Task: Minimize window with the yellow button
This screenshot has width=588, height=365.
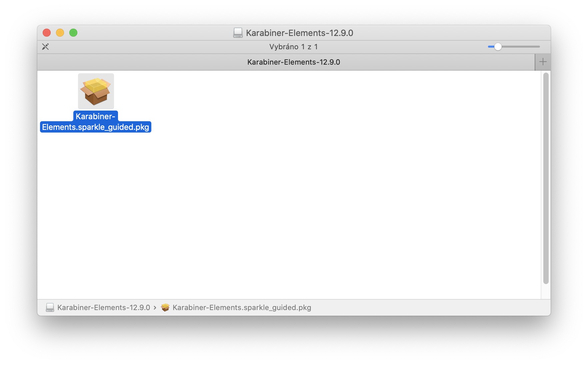Action: 60,33
